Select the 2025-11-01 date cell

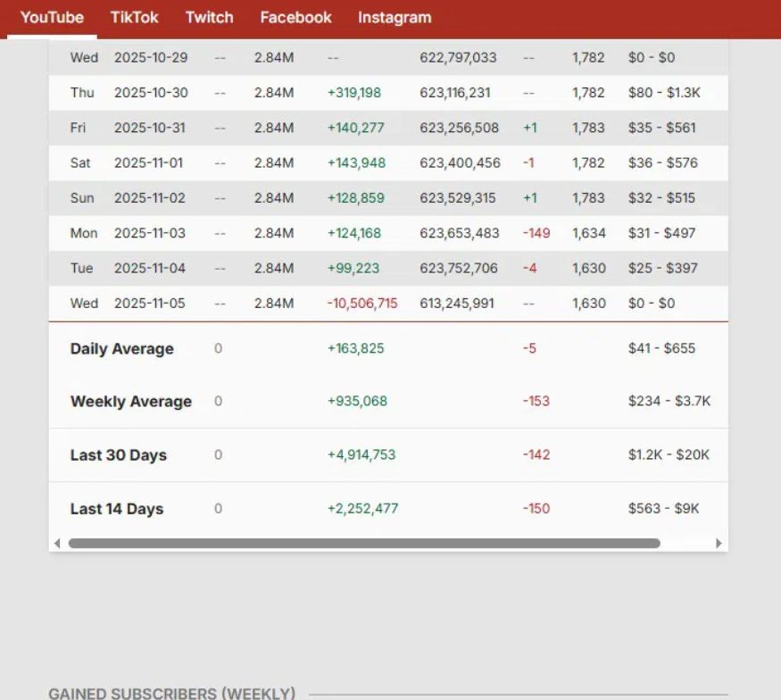coord(148,162)
